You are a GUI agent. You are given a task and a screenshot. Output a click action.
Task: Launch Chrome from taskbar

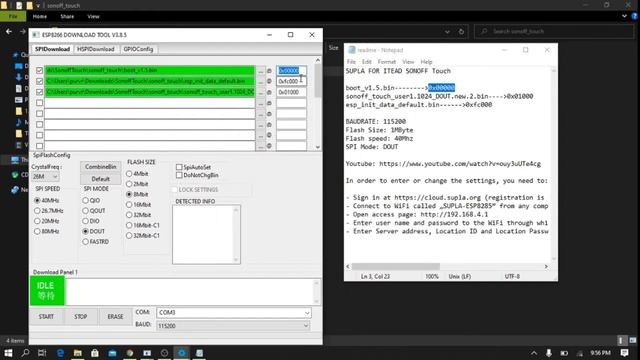click(130, 353)
